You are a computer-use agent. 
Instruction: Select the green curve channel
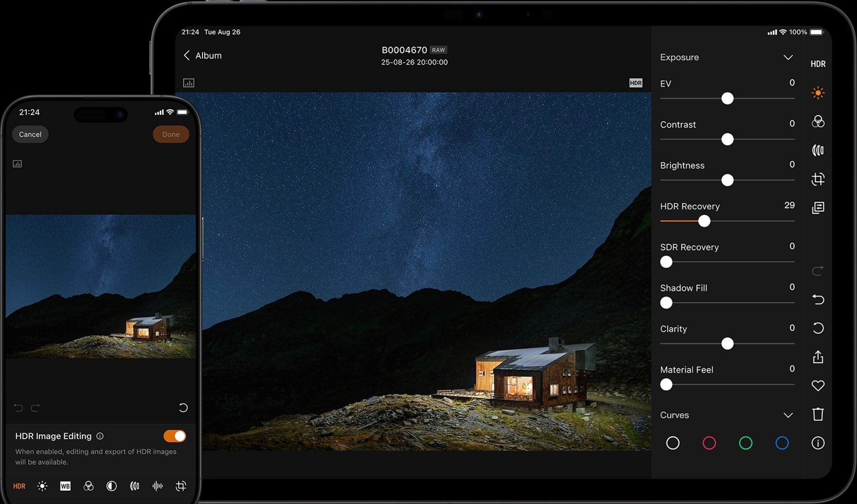(745, 443)
